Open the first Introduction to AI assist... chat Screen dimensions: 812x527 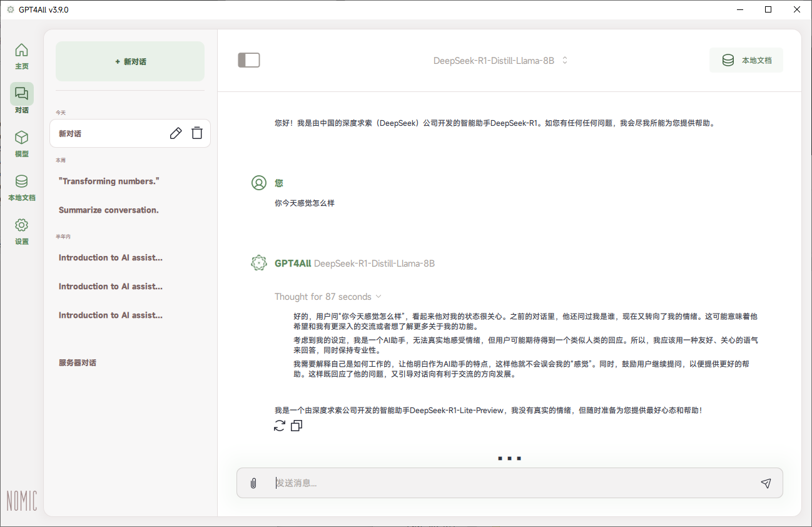(111, 258)
